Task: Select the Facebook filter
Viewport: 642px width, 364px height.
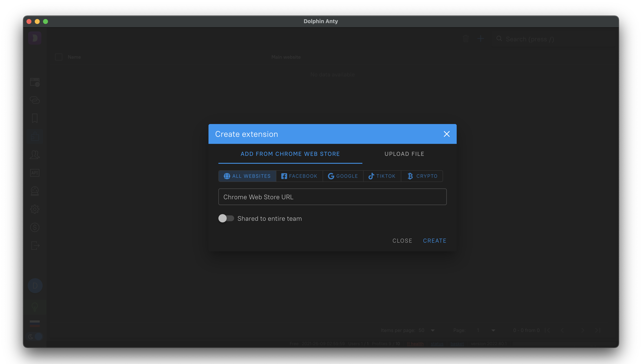Action: click(x=299, y=176)
